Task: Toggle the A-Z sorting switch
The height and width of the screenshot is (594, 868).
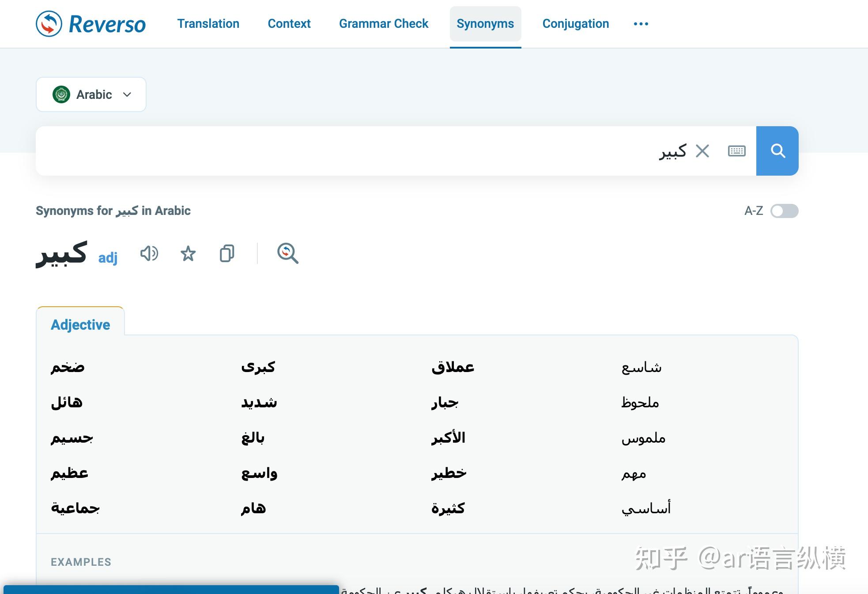Action: coord(784,211)
